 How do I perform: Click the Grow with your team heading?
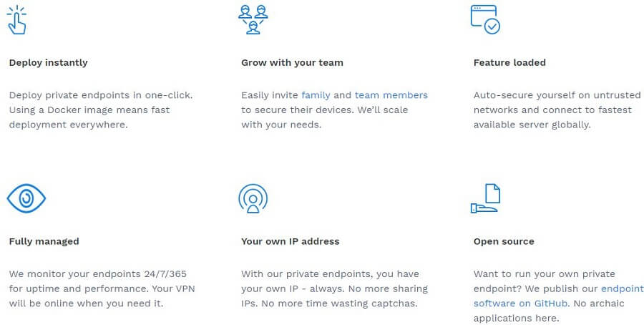(292, 63)
